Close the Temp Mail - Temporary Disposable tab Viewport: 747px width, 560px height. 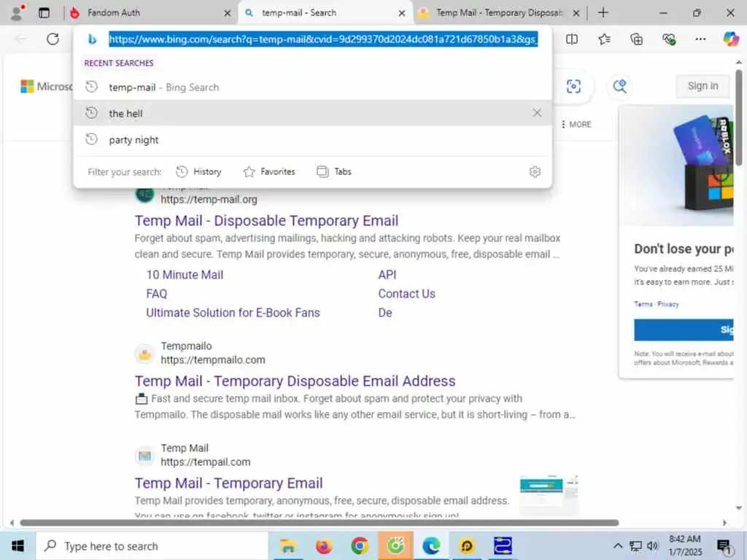576,13
